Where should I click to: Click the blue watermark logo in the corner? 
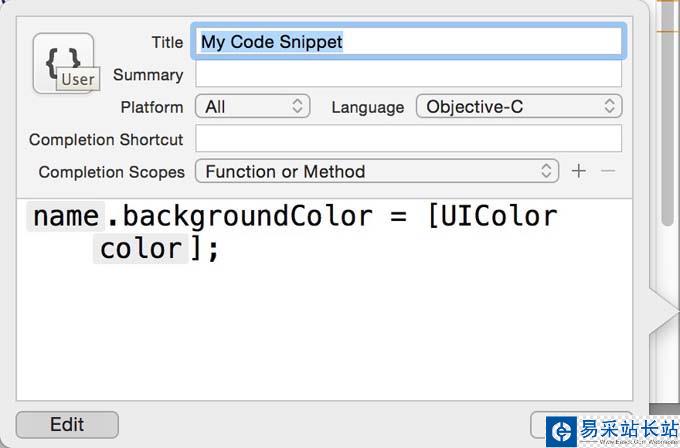(561, 430)
